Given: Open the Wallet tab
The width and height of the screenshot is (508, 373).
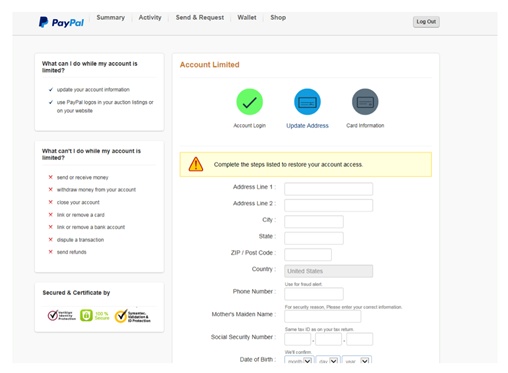Looking at the screenshot, I should [x=247, y=18].
